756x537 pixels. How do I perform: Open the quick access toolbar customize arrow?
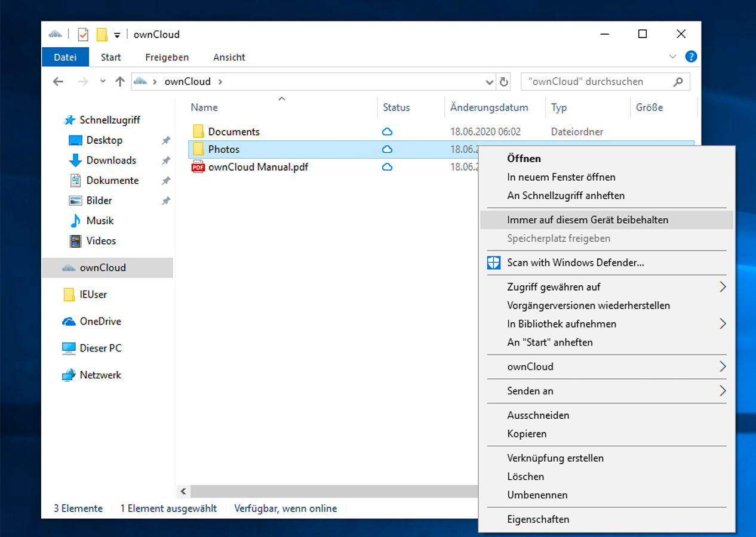tap(117, 35)
